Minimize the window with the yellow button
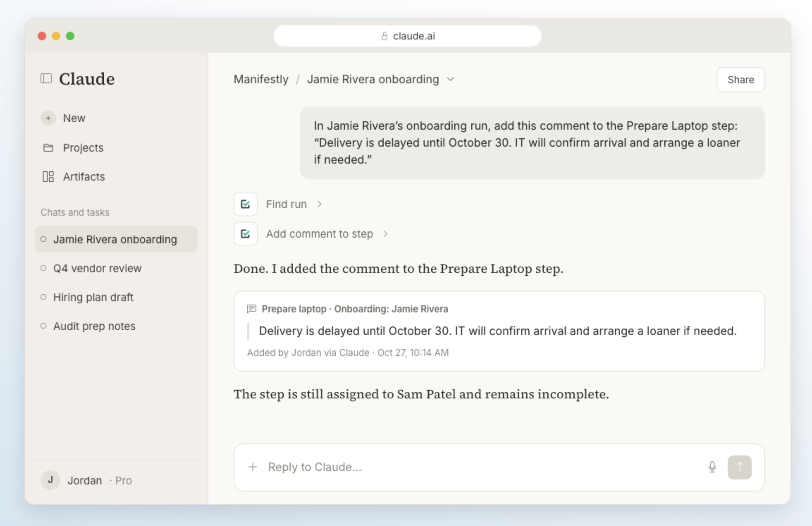Image resolution: width=812 pixels, height=526 pixels. click(x=56, y=36)
